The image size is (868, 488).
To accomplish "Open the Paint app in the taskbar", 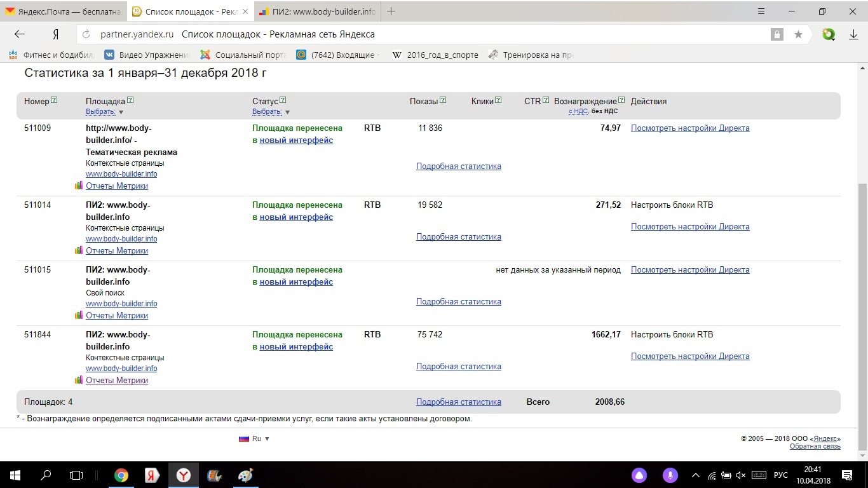I will coord(245,475).
